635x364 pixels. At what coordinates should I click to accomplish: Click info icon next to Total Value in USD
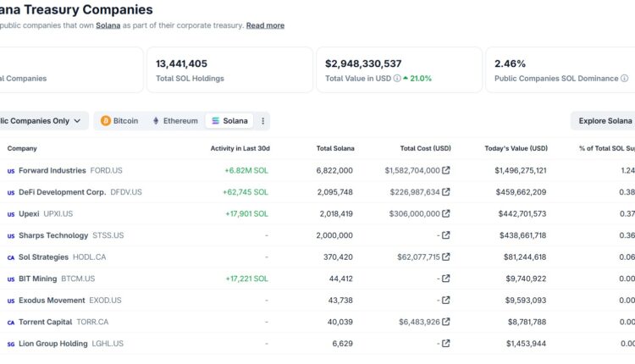pyautogui.click(x=397, y=79)
